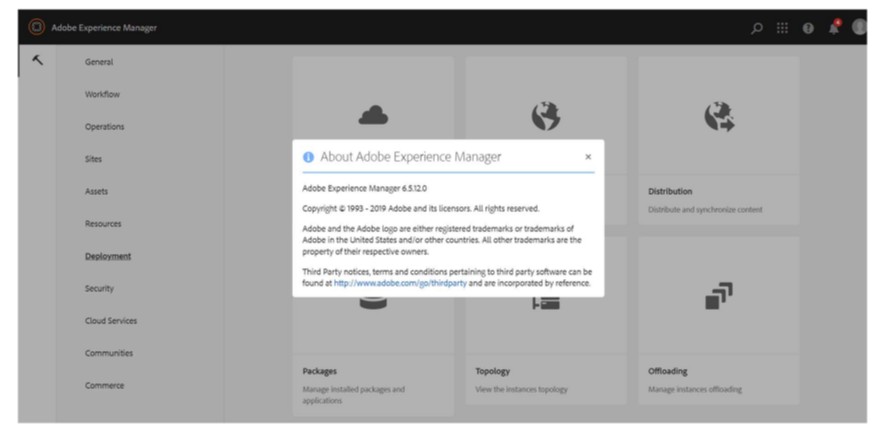Open the adobe.com/go/thirdparty link

click(x=400, y=283)
